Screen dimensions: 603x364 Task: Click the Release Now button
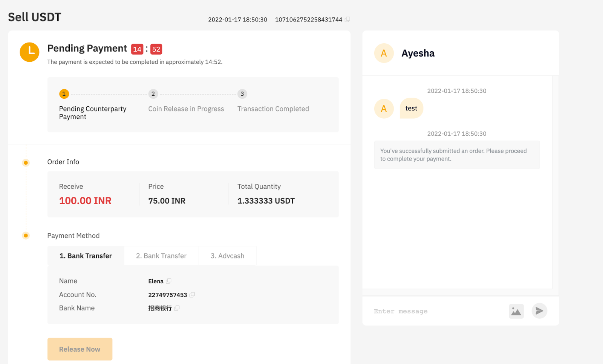tap(80, 349)
